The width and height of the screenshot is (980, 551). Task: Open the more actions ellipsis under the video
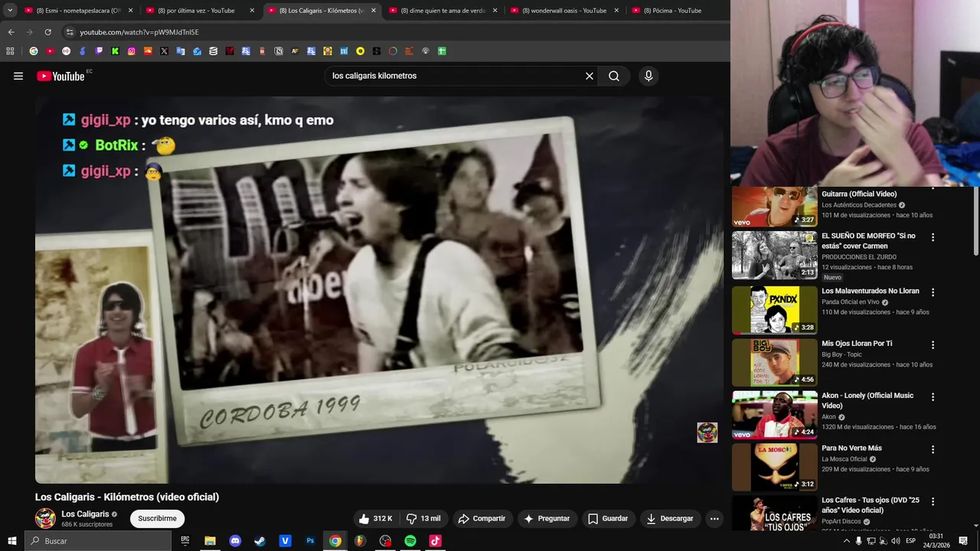tap(714, 519)
